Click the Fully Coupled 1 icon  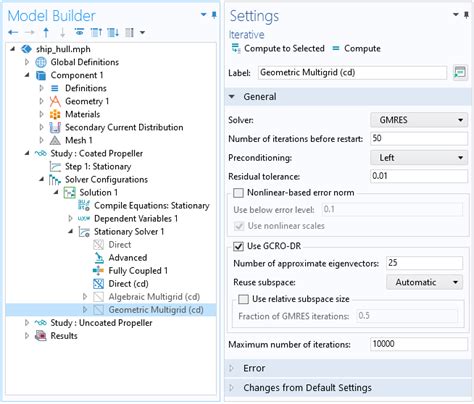[98, 271]
